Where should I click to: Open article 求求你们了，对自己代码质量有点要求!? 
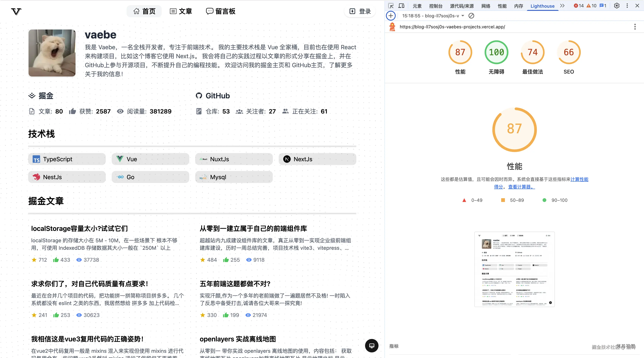click(90, 284)
